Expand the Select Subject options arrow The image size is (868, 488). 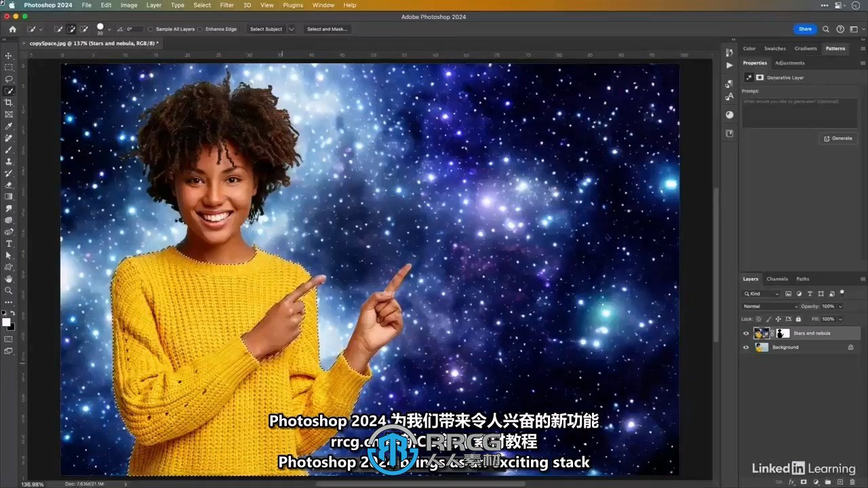[x=292, y=29]
